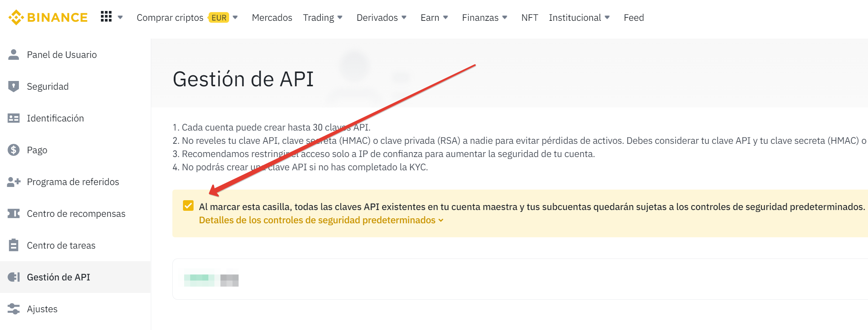
Task: Expand the EUR currency dropdown arrow
Action: (x=236, y=17)
